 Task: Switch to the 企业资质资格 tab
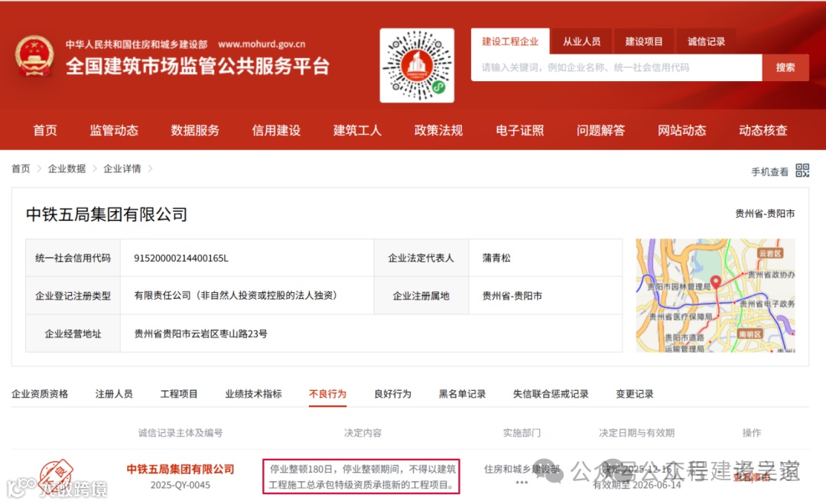click(40, 394)
